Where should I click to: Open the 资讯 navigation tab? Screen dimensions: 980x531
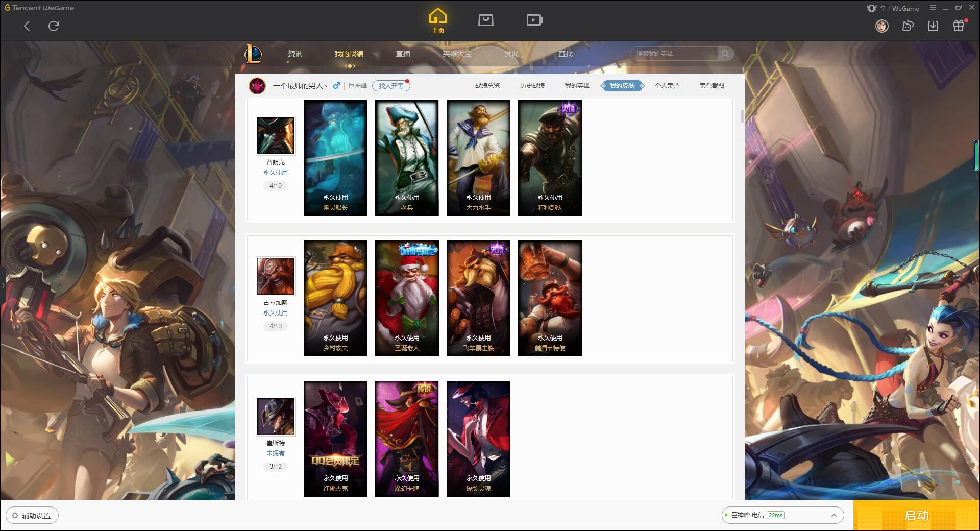(295, 54)
